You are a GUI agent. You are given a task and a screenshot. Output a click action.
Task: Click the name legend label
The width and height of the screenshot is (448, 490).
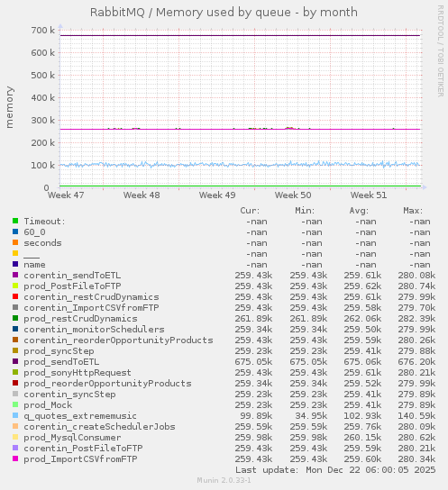pos(34,265)
